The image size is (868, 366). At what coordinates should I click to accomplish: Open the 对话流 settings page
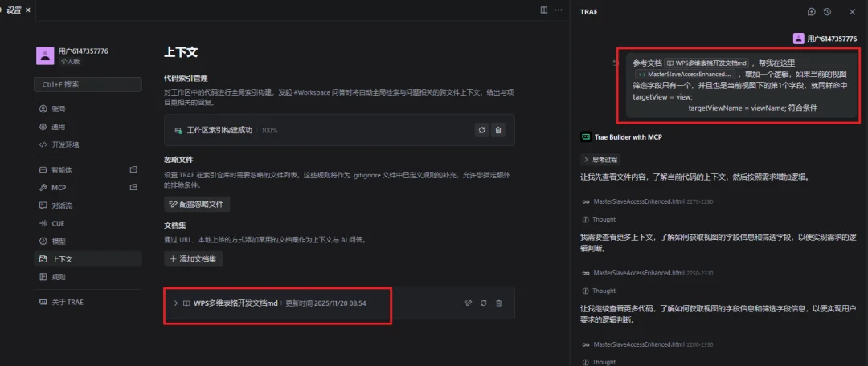click(x=88, y=205)
